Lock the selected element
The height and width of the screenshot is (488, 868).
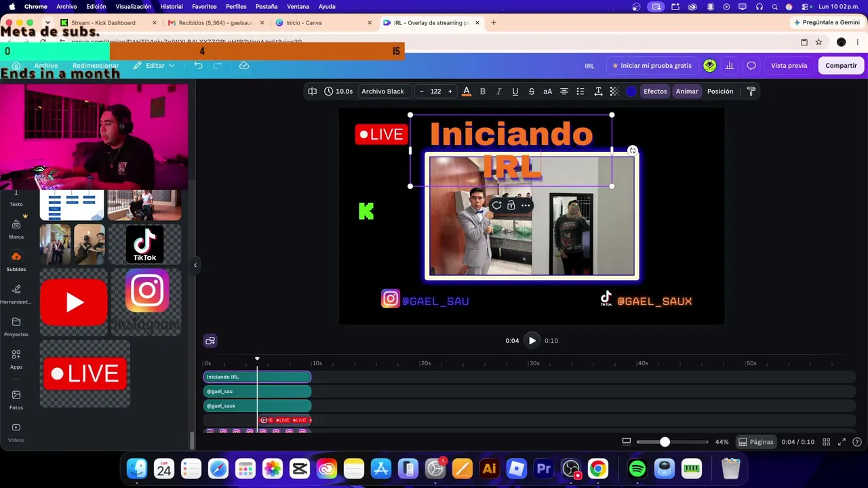pos(511,205)
